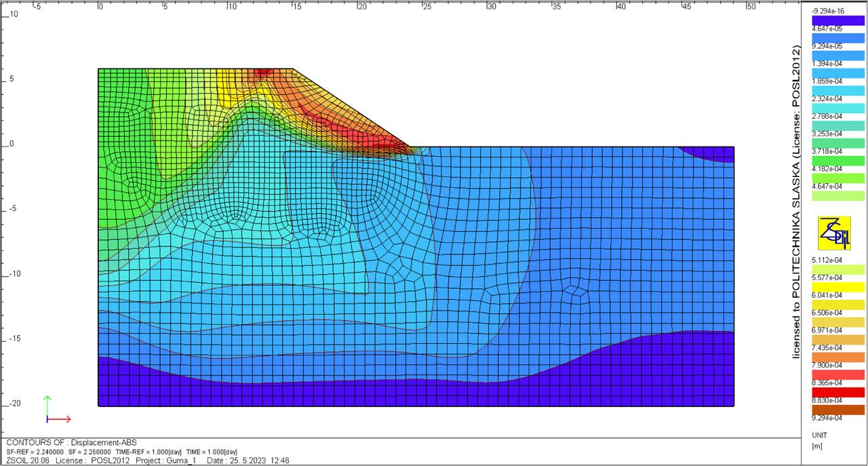Image resolution: width=868 pixels, height=466 pixels.
Task: Click the TIME = 1.000[day] value
Action: click(212, 451)
